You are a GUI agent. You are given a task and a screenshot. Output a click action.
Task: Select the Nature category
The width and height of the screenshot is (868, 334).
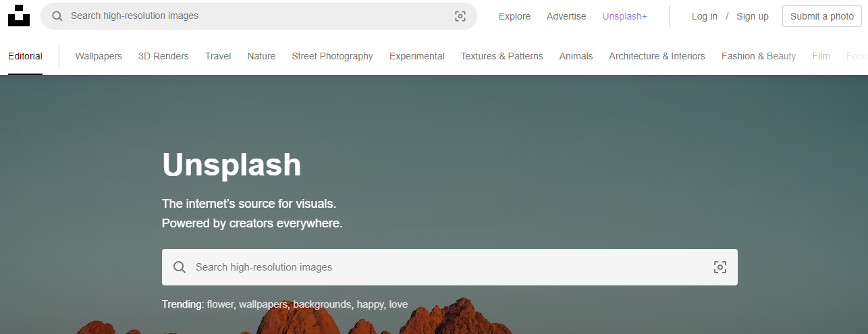point(261,56)
